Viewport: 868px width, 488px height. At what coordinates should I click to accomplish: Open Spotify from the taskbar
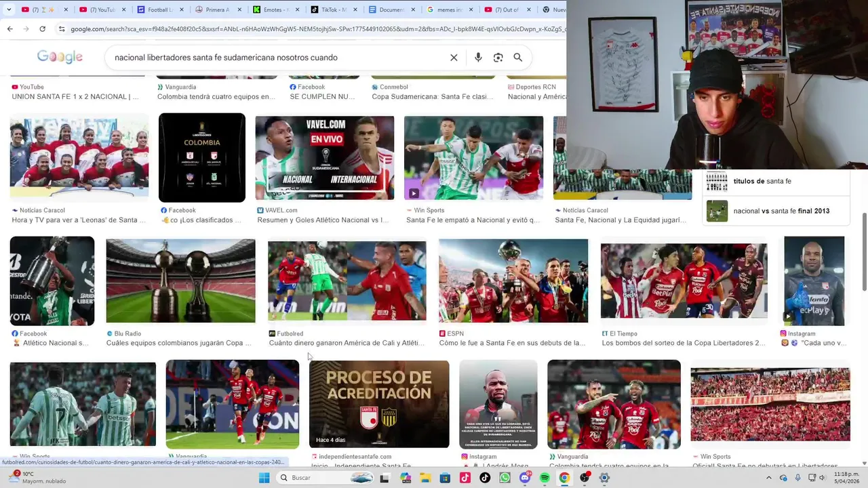545,478
